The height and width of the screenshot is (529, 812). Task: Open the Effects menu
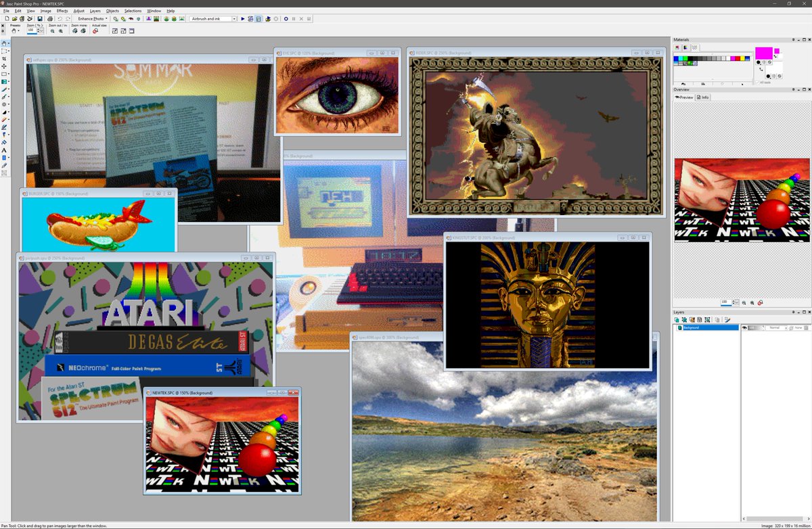[62, 11]
